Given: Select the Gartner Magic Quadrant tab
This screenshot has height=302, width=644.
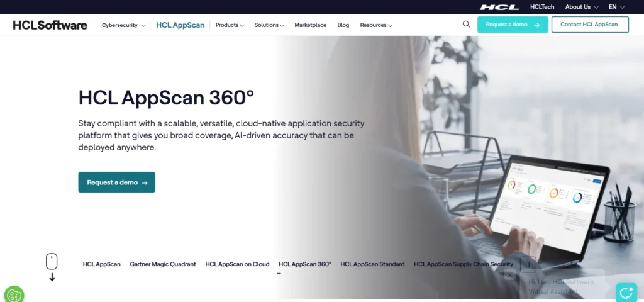Looking at the screenshot, I should 163,264.
